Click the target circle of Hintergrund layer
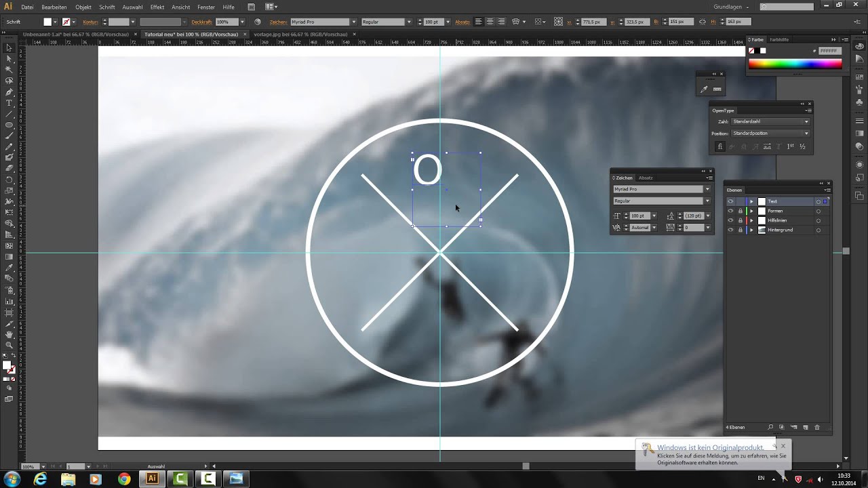 (x=818, y=230)
